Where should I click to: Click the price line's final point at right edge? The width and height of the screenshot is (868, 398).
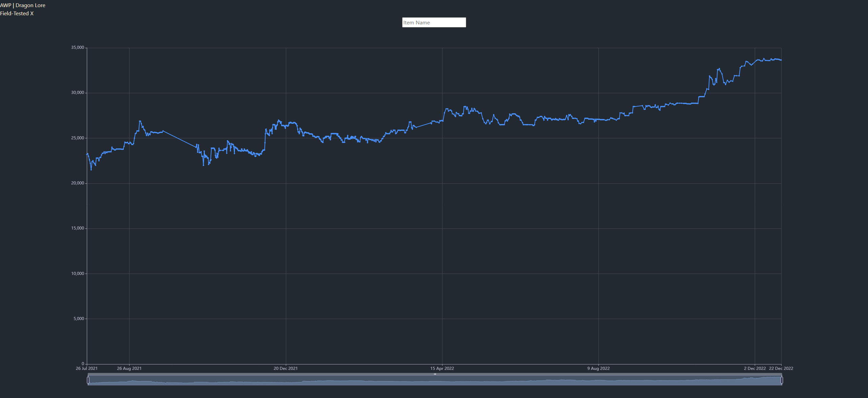(x=781, y=60)
